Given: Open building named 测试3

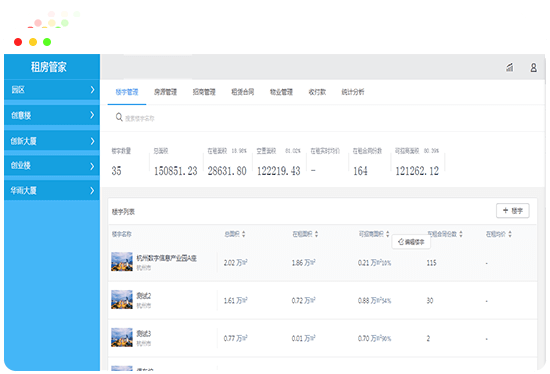Looking at the screenshot, I should pos(143,333).
